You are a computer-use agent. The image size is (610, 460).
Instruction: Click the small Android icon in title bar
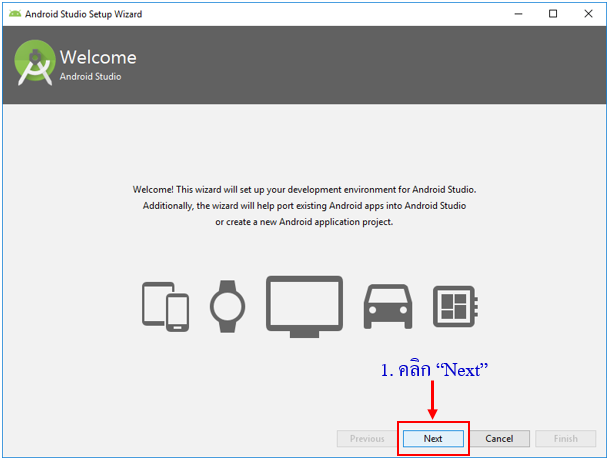pos(15,14)
